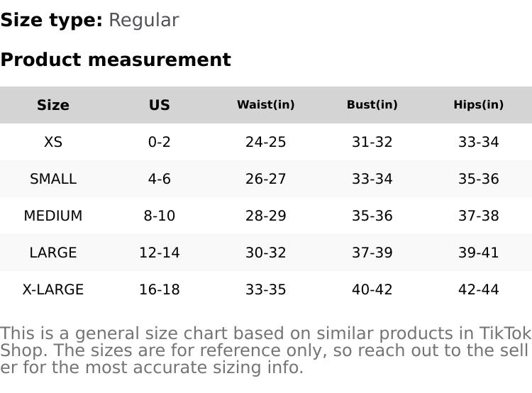Screen dimensions: 532x393
Task: Select the LARGE size row label
Action: [53, 253]
